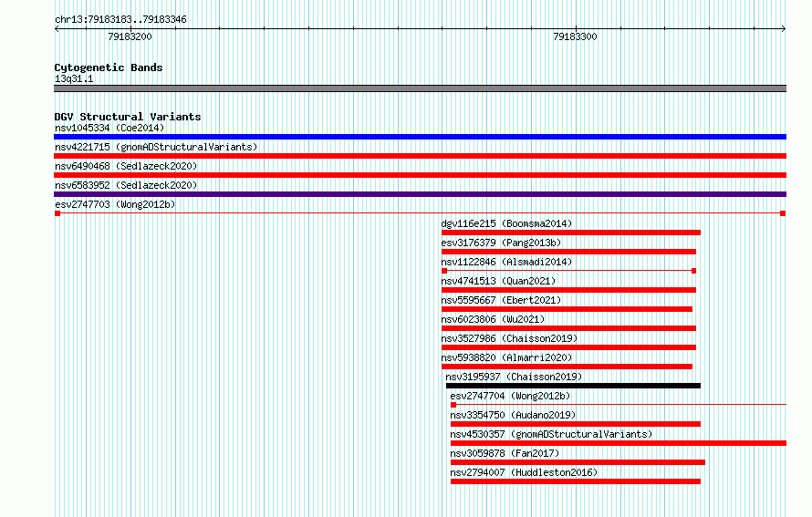This screenshot has width=812, height=517.
Task: Select the nsv5938820 red bar
Action: (567, 367)
